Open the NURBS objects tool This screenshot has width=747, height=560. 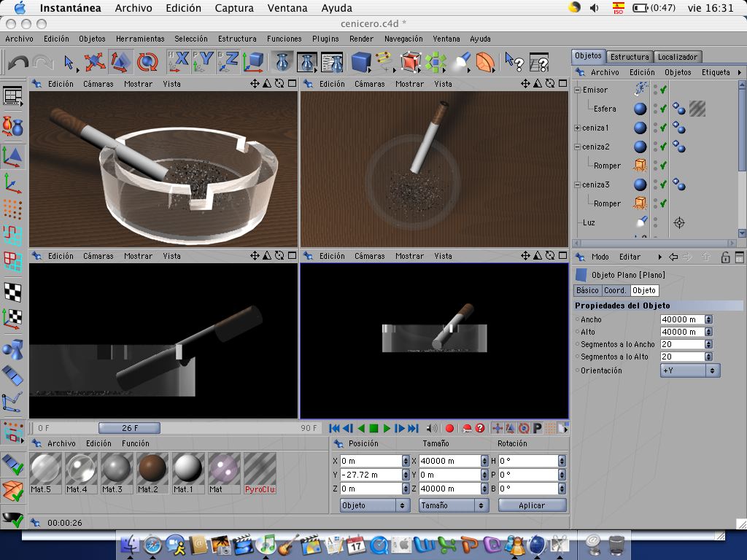[410, 62]
